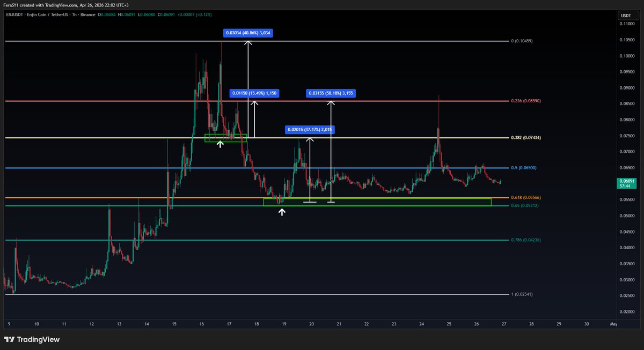The image size is (644, 350).
Task: Click date 30 on the time axis
Action: tap(587, 324)
